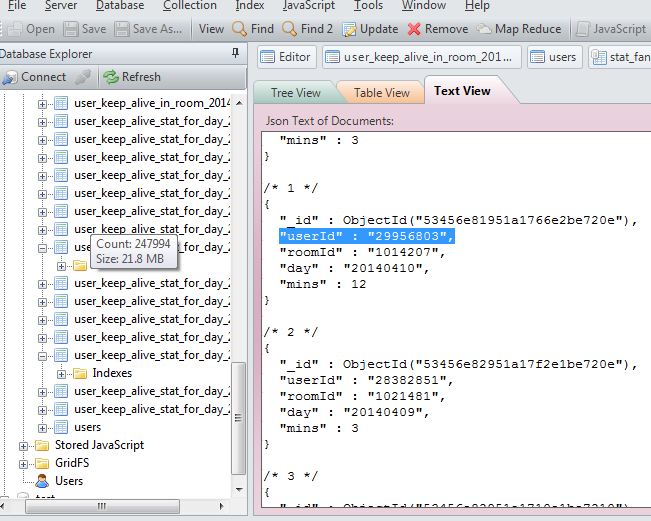The height and width of the screenshot is (521, 651).
Task: Select the Indexes folder icon
Action: click(x=80, y=374)
